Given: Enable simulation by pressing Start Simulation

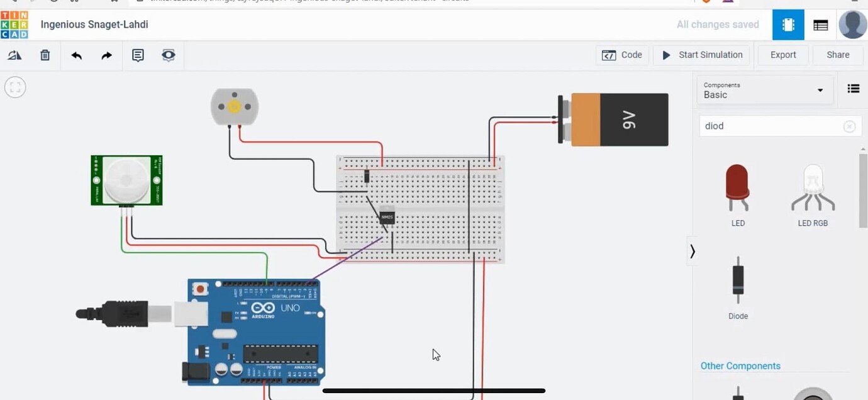Looking at the screenshot, I should [x=701, y=55].
